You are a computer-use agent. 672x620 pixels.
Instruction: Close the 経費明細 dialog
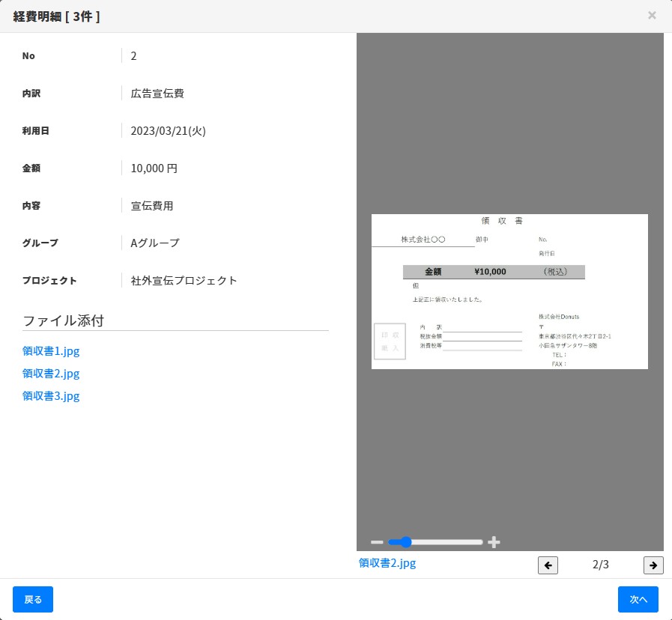652,15
